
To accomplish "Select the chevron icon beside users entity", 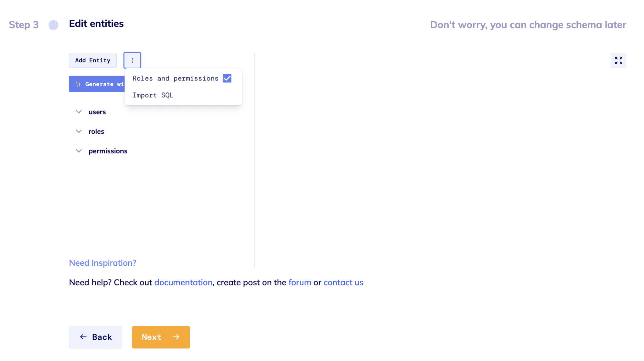I will [79, 112].
